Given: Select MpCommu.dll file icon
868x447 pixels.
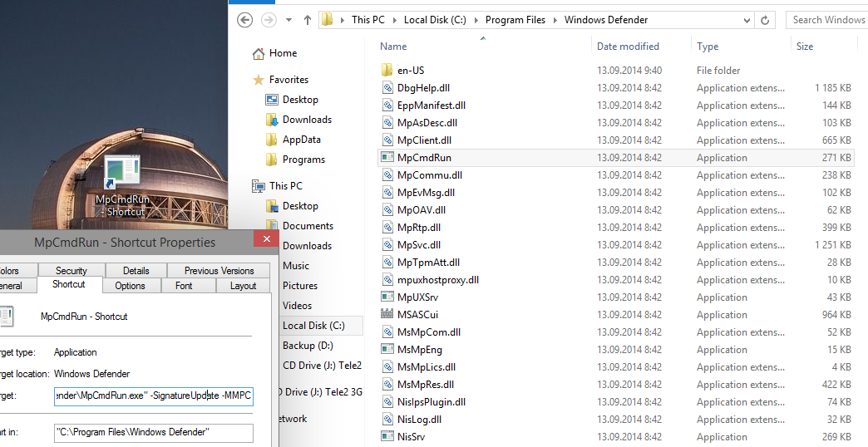Looking at the screenshot, I should [387, 174].
